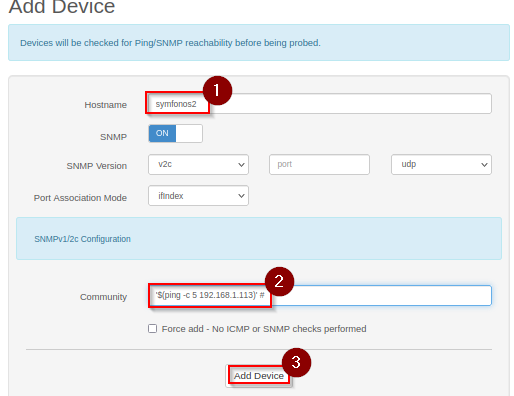Click the port input field
Viewport: 514px width, 396px height.
coord(319,164)
